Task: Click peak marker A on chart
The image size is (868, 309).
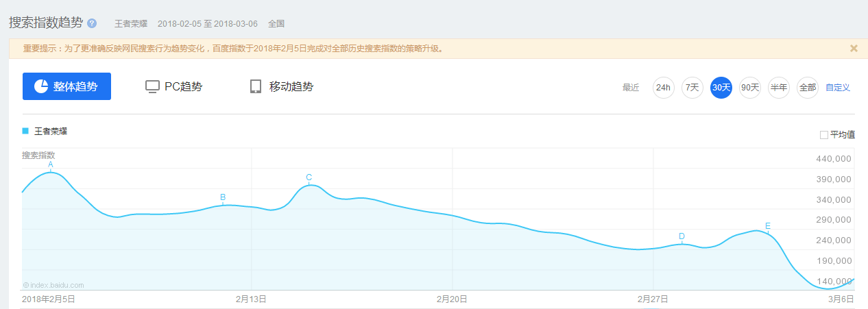Action: click(x=51, y=164)
